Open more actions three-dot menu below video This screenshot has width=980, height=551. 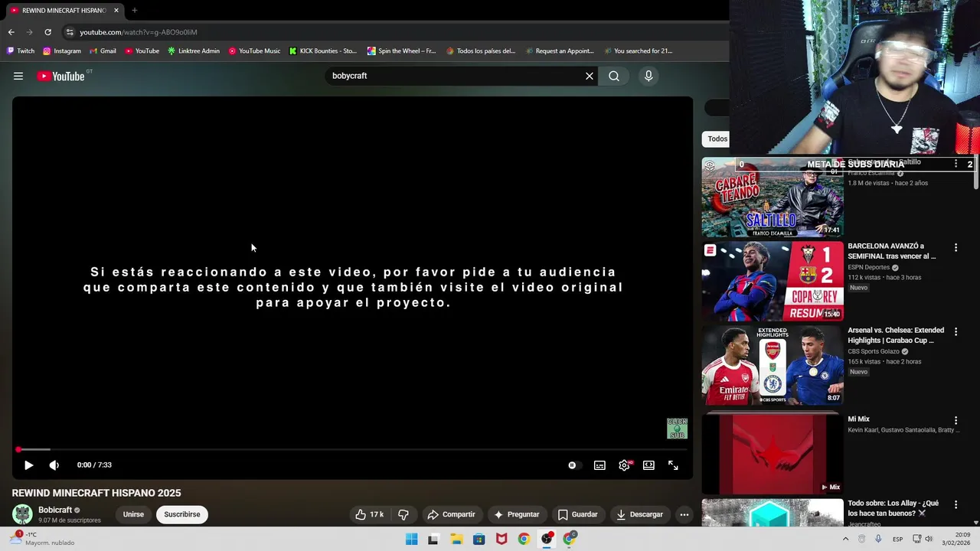pyautogui.click(x=684, y=514)
